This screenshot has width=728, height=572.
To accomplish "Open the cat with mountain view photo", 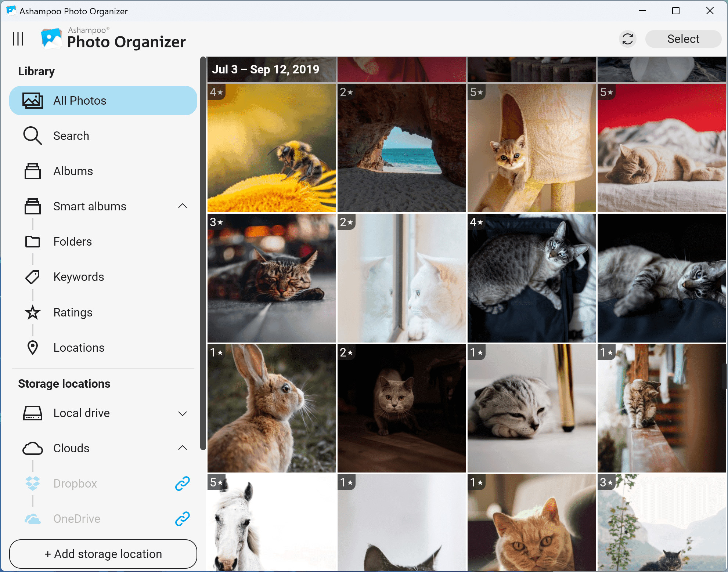I will click(662, 522).
